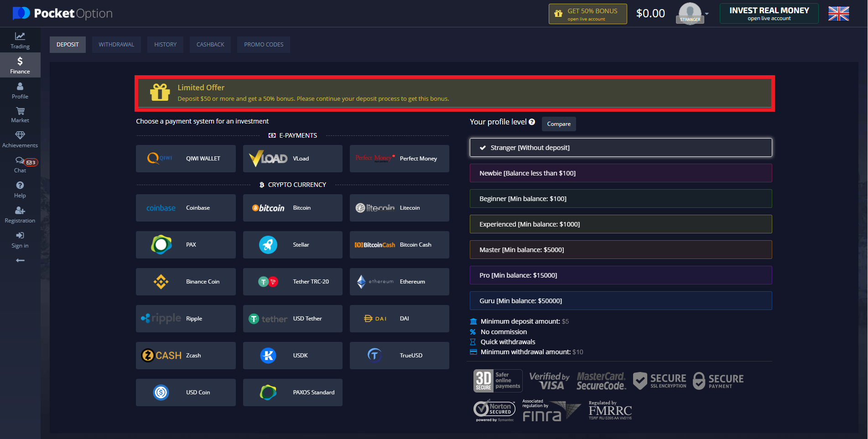Click the Stranger avatar picture
This screenshot has width=868, height=439.
[690, 13]
